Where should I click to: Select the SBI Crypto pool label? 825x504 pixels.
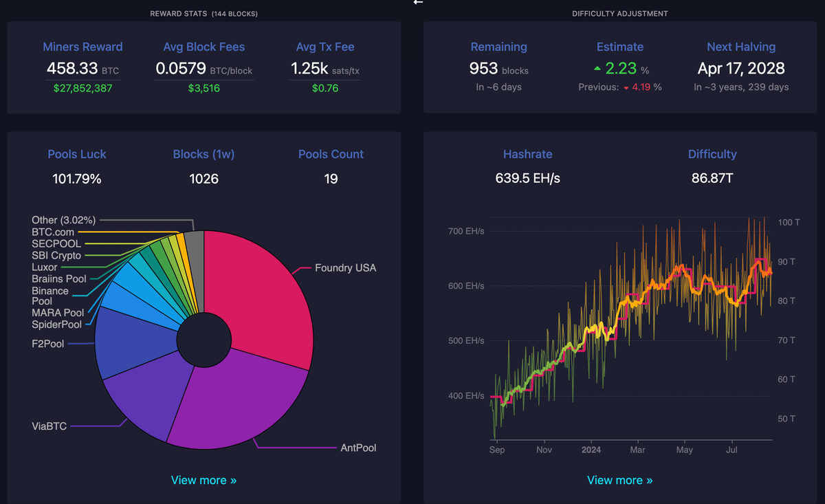(x=56, y=255)
